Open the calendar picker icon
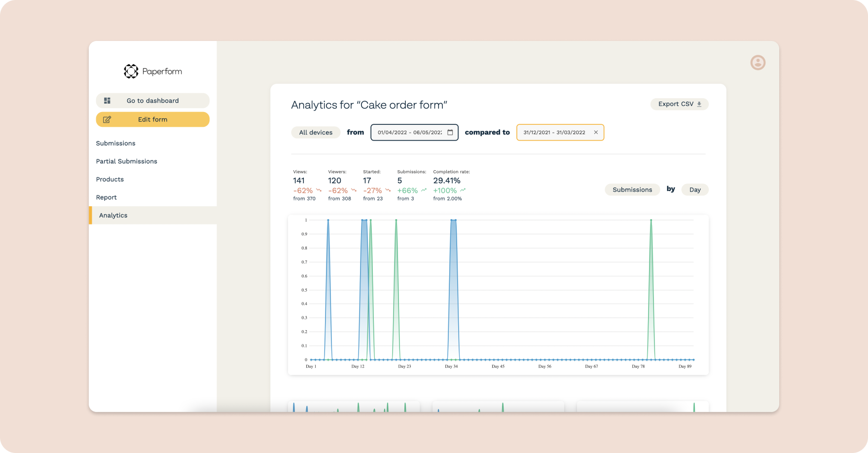The height and width of the screenshot is (453, 868). (450, 132)
